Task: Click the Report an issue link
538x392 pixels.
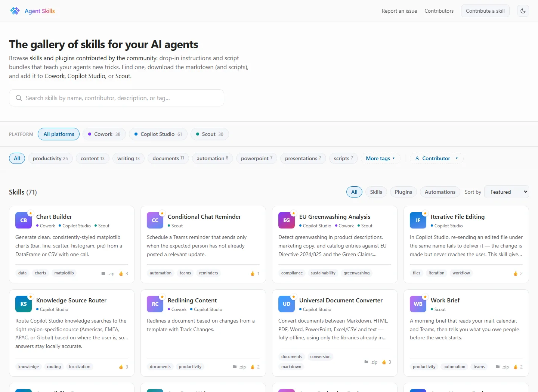Action: [399, 11]
